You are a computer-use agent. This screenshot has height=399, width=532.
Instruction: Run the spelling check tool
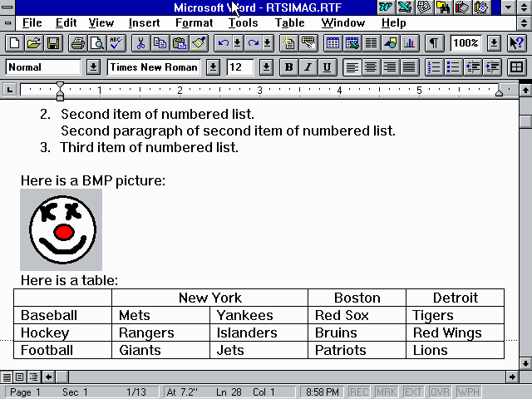116,43
